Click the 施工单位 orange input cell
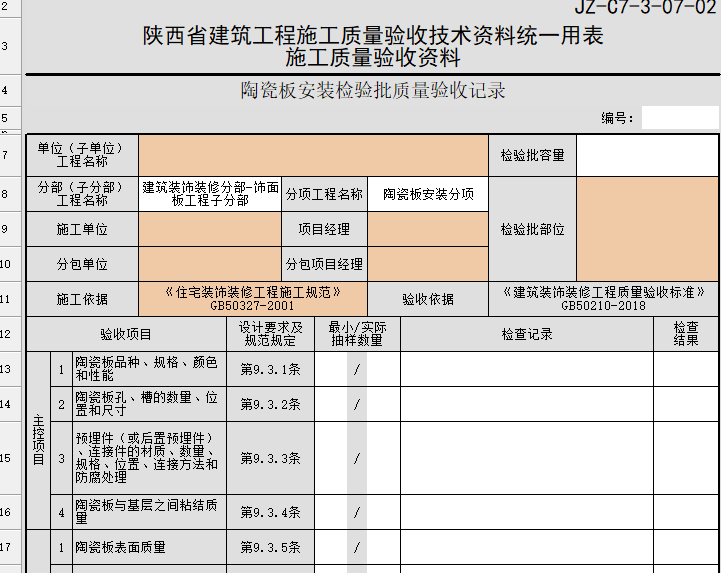This screenshot has height=573, width=721. click(209, 229)
